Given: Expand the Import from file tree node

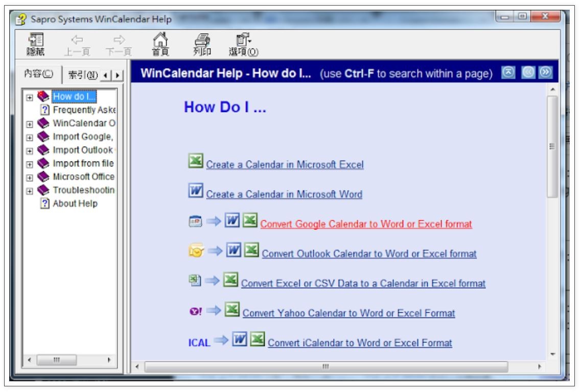Looking at the screenshot, I should tap(29, 164).
